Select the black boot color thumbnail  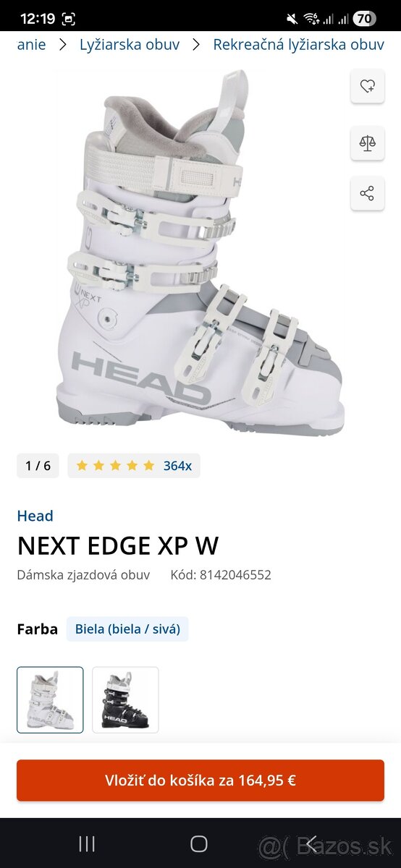coord(125,700)
